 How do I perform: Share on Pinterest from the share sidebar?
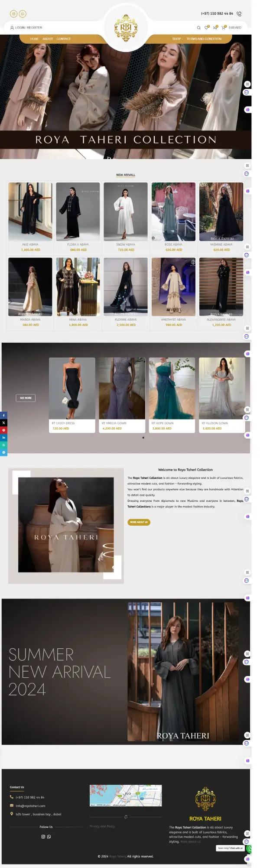[x=3, y=430]
